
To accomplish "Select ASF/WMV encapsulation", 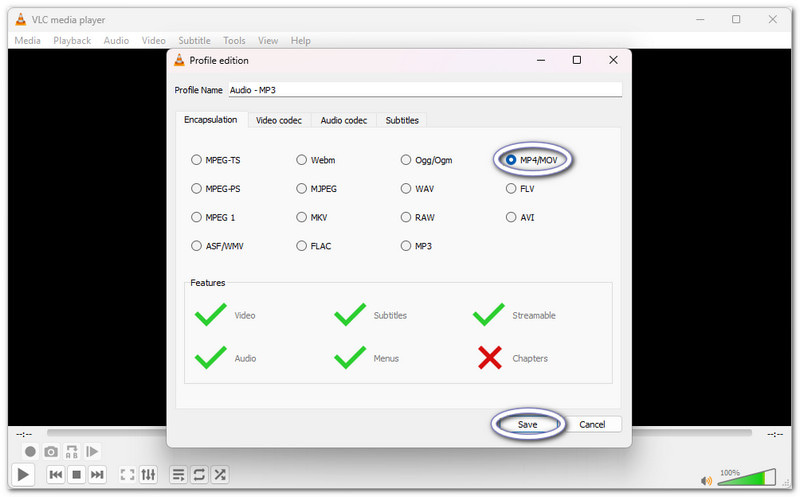I will 196,246.
